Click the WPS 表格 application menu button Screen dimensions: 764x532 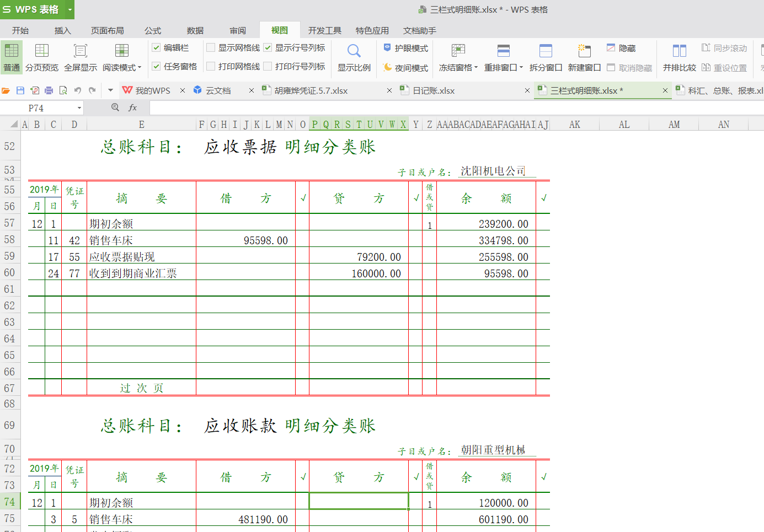pyautogui.click(x=32, y=9)
